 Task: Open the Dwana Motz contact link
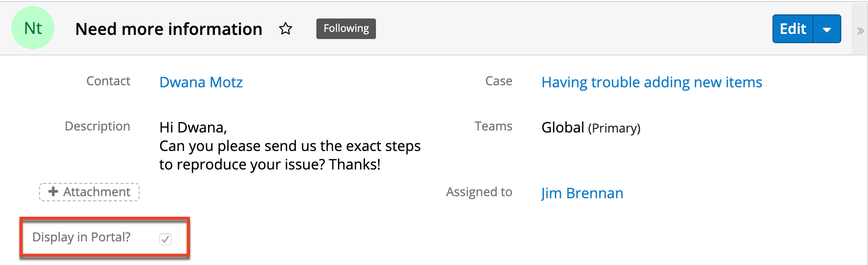(x=201, y=82)
